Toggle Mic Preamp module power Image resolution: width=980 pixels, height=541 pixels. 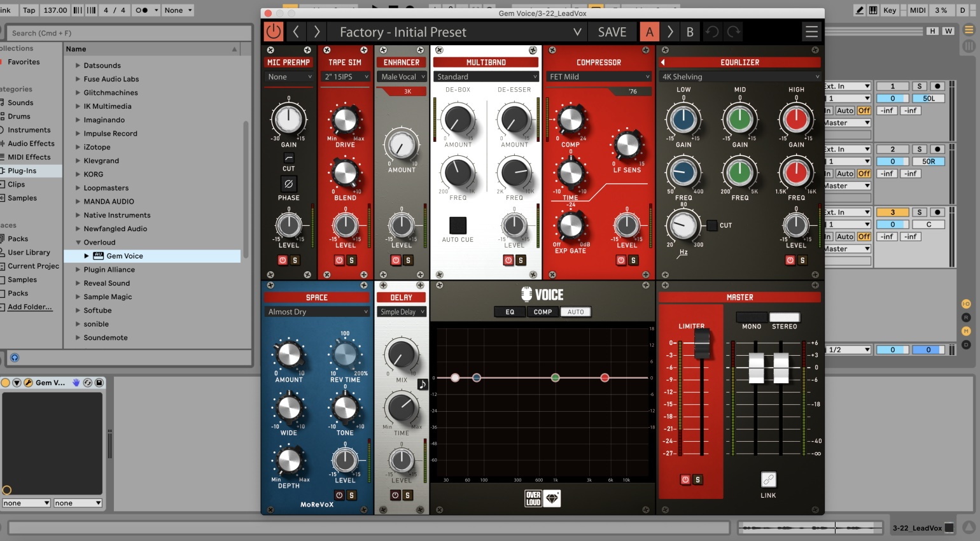(x=283, y=260)
